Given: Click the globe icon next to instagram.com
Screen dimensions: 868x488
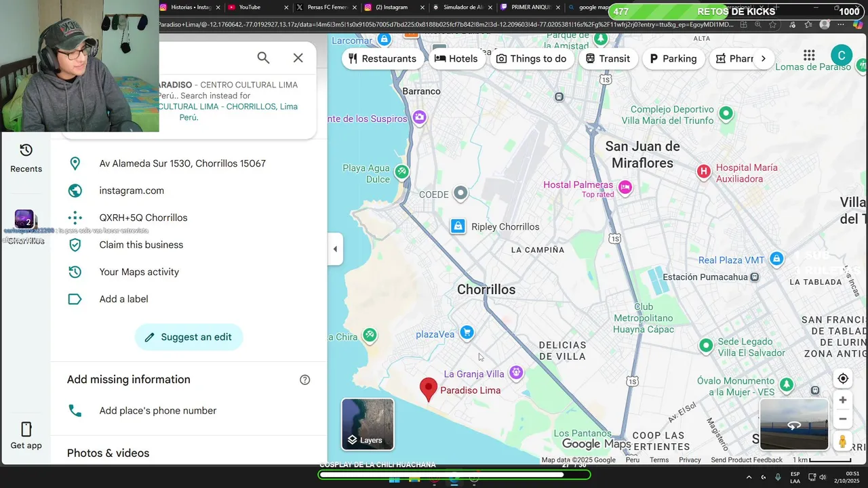Looking at the screenshot, I should tap(75, 190).
